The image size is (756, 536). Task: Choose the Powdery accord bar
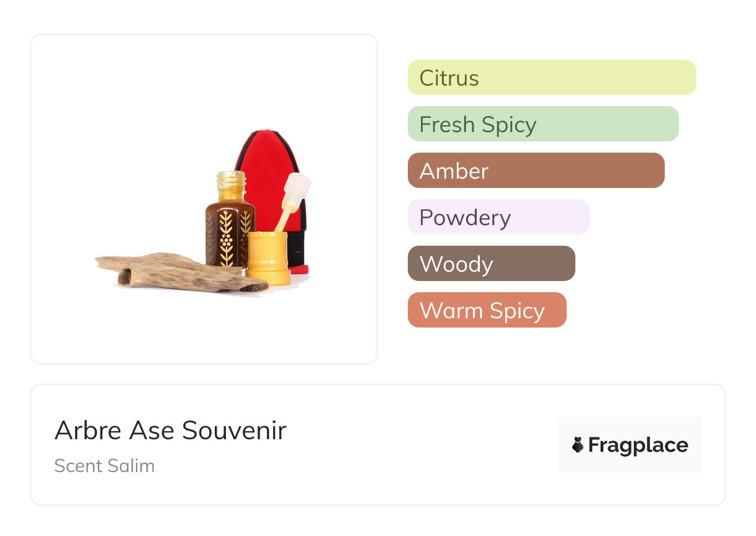498,217
